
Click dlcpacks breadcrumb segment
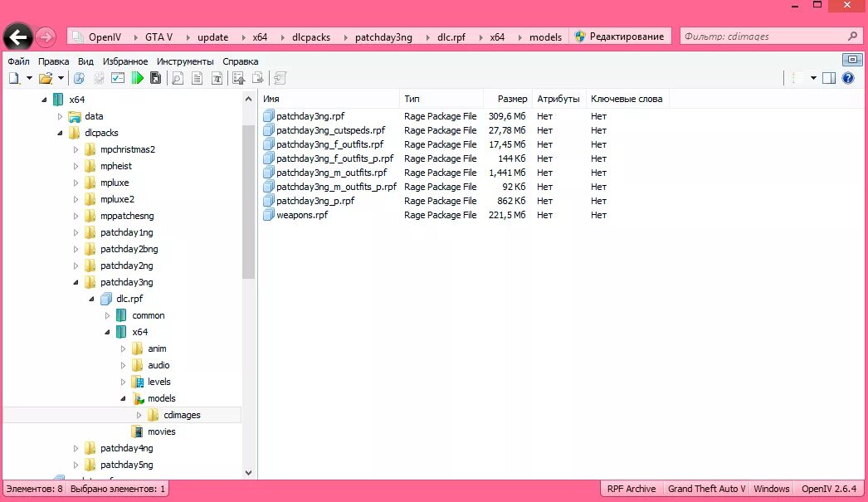(x=311, y=37)
